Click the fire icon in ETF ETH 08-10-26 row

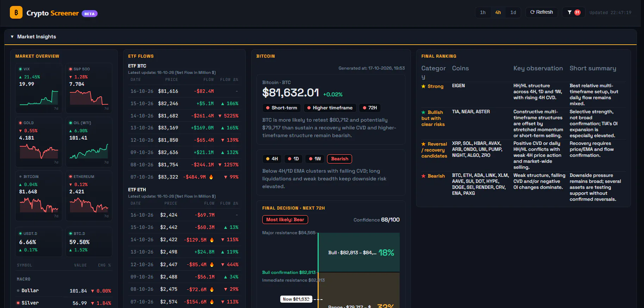212,289
